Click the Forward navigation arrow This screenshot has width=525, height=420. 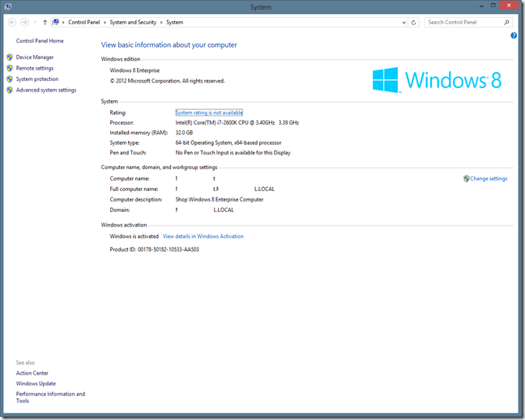pyautogui.click(x=24, y=23)
